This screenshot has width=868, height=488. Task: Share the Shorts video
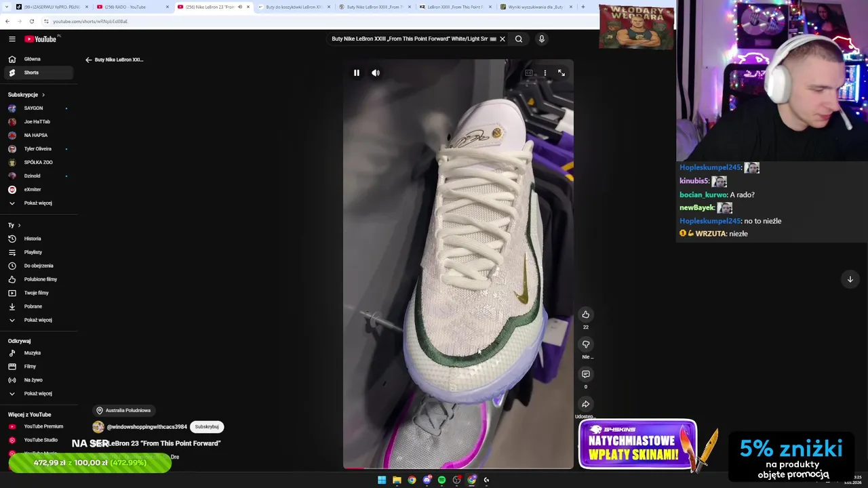tap(586, 404)
